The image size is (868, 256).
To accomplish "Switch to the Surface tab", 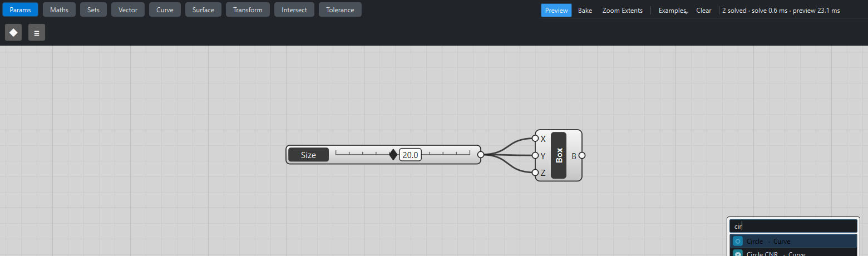I will (x=203, y=9).
